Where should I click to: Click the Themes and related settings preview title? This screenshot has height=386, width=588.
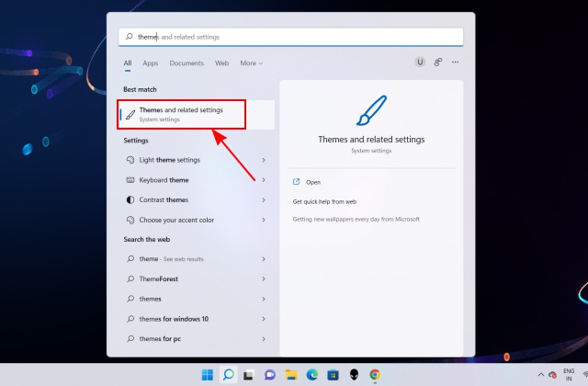click(x=371, y=139)
